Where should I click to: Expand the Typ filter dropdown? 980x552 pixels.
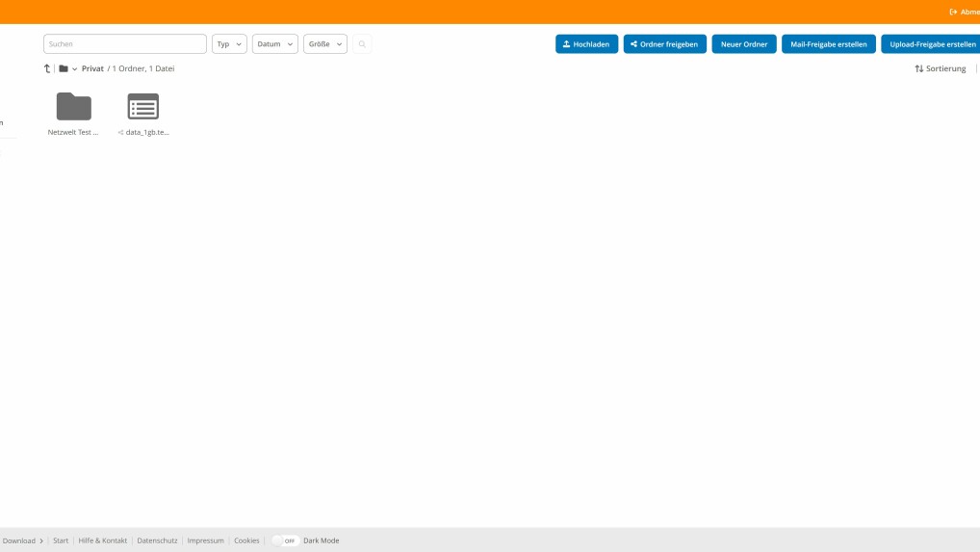[x=229, y=44]
